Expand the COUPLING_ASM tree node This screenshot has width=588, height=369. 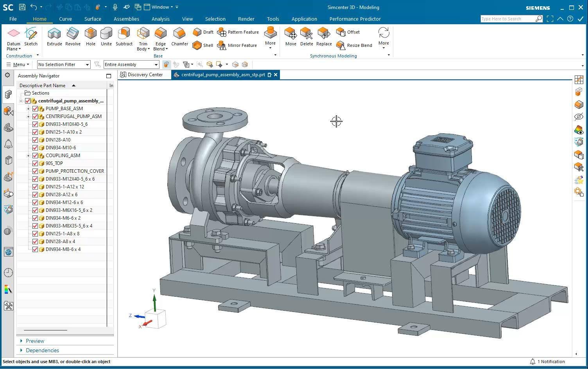pyautogui.click(x=28, y=156)
